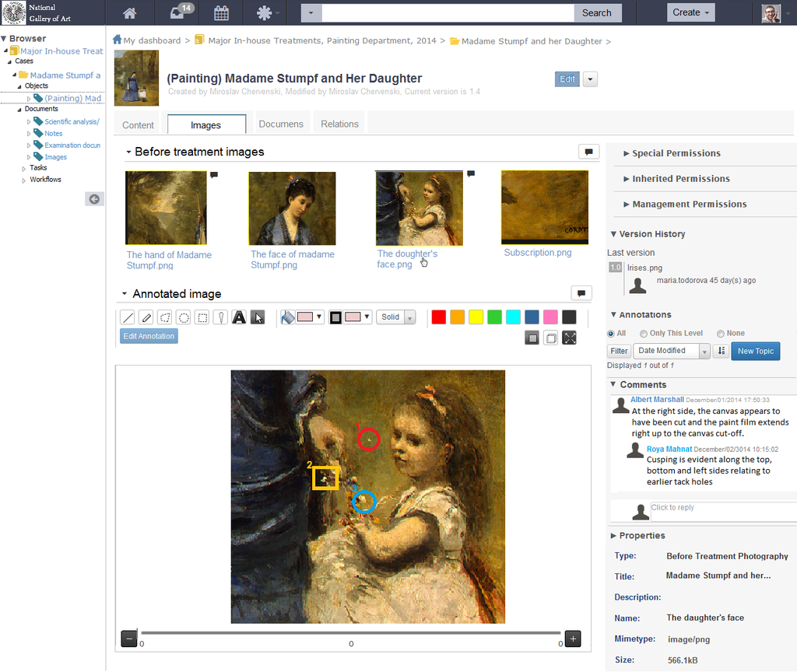Image resolution: width=797 pixels, height=672 pixels.
Task: Open comments for Before treatment images section
Action: point(588,152)
